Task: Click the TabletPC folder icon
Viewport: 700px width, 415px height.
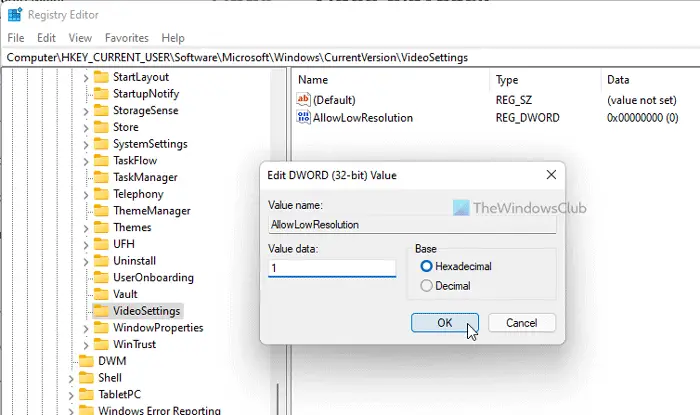Action: 86,394
